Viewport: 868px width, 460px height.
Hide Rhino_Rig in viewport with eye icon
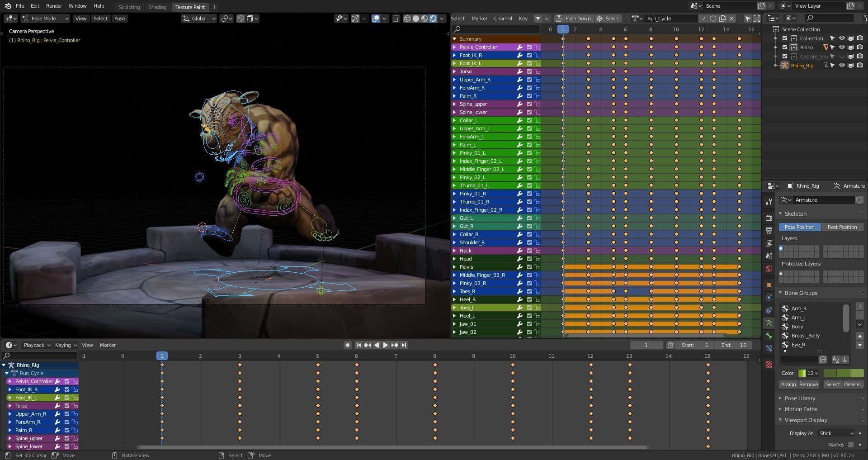coord(842,66)
